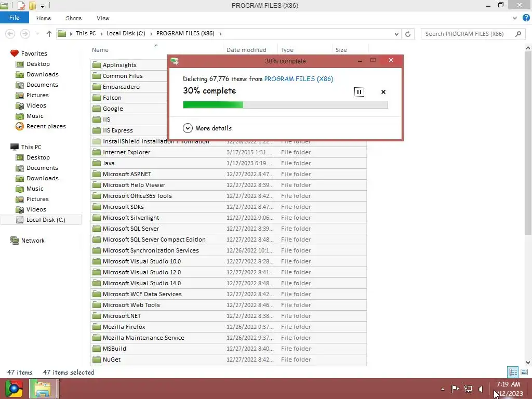532x399 pixels.
Task: Click This PC in the address bar
Action: (x=86, y=33)
